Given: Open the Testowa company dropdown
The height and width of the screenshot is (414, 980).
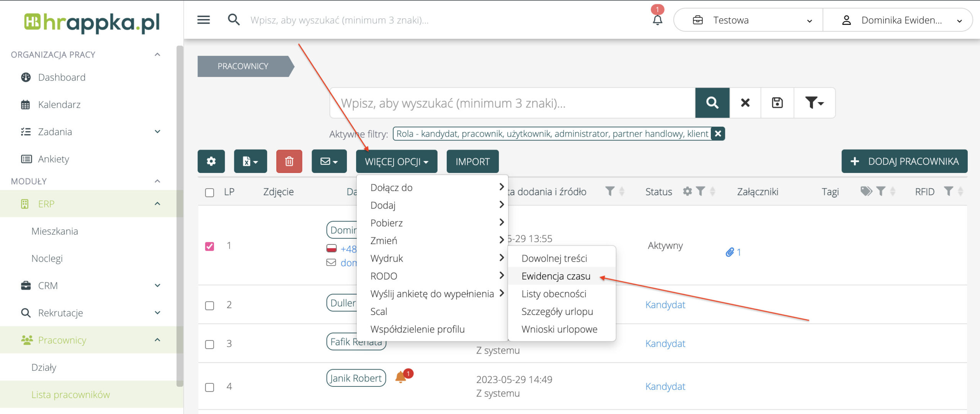Looking at the screenshot, I should pyautogui.click(x=748, y=20).
